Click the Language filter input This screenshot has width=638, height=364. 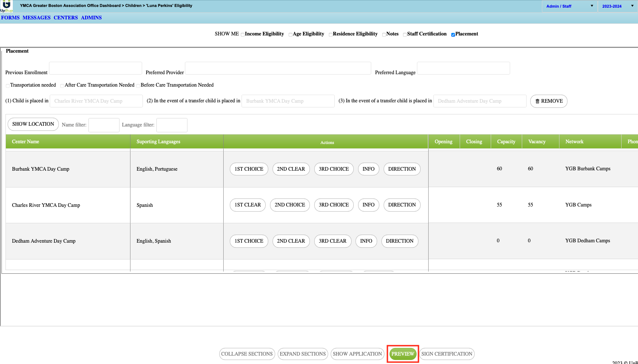coord(172,125)
